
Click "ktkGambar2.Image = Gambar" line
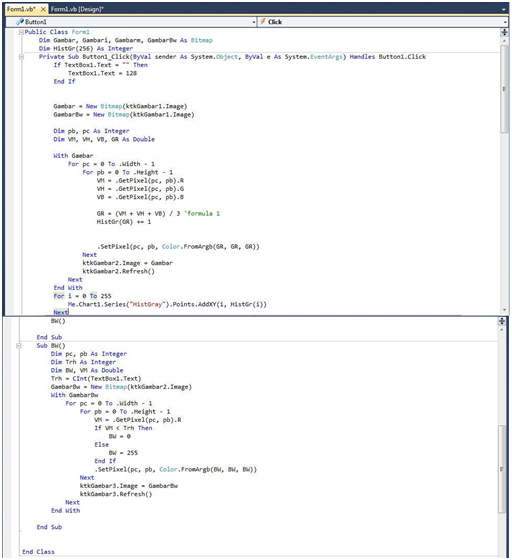tap(127, 263)
